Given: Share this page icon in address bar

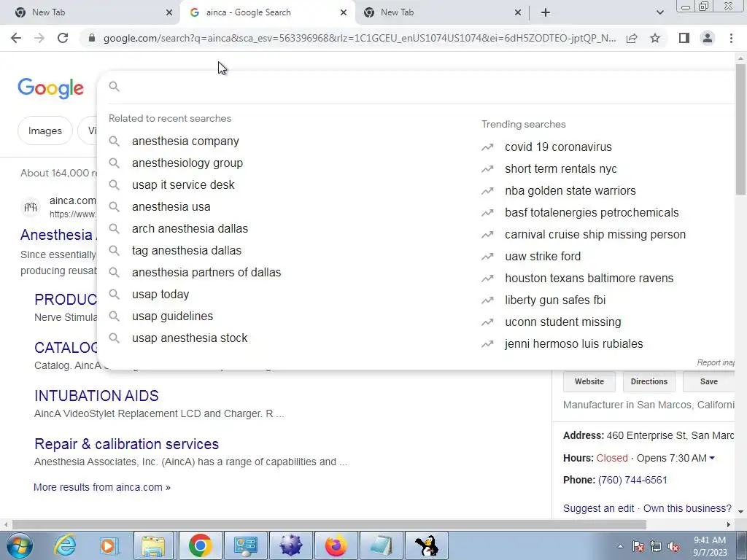Looking at the screenshot, I should coord(632,38).
